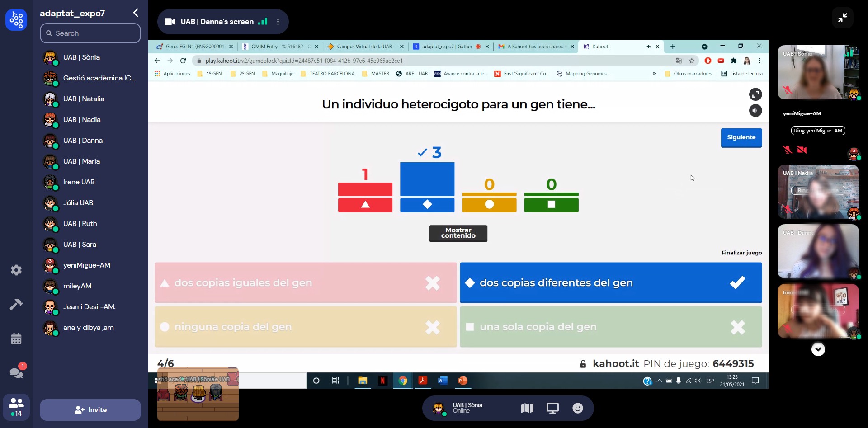Viewport: 868px width, 428px height.
Task: Open Task View in shared taskbar
Action: click(x=335, y=381)
